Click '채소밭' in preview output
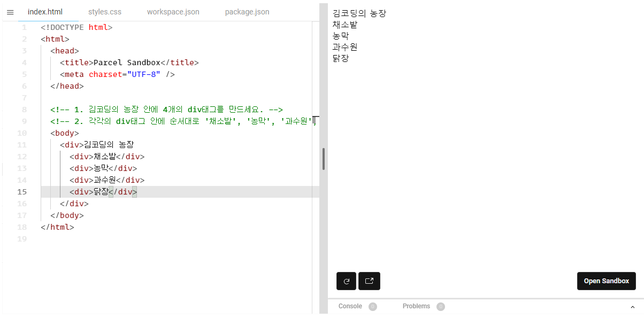644x319 pixels. (x=345, y=25)
